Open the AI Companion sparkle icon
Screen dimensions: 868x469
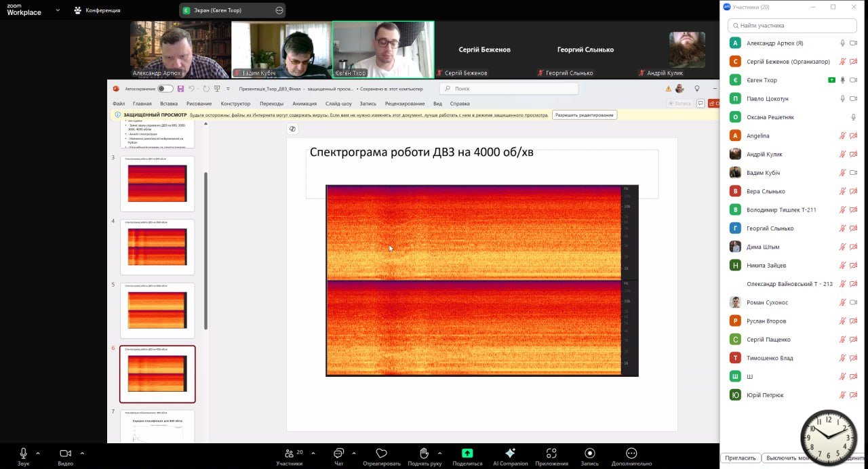coord(510,453)
